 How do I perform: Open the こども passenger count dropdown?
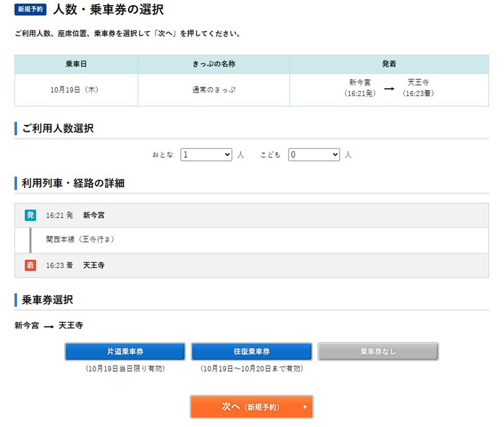pos(314,155)
